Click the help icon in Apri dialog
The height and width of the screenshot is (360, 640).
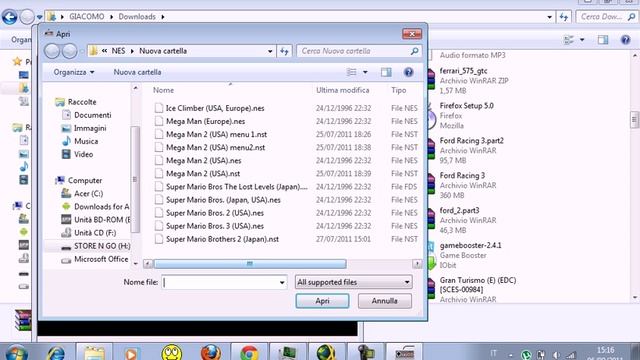click(x=408, y=72)
